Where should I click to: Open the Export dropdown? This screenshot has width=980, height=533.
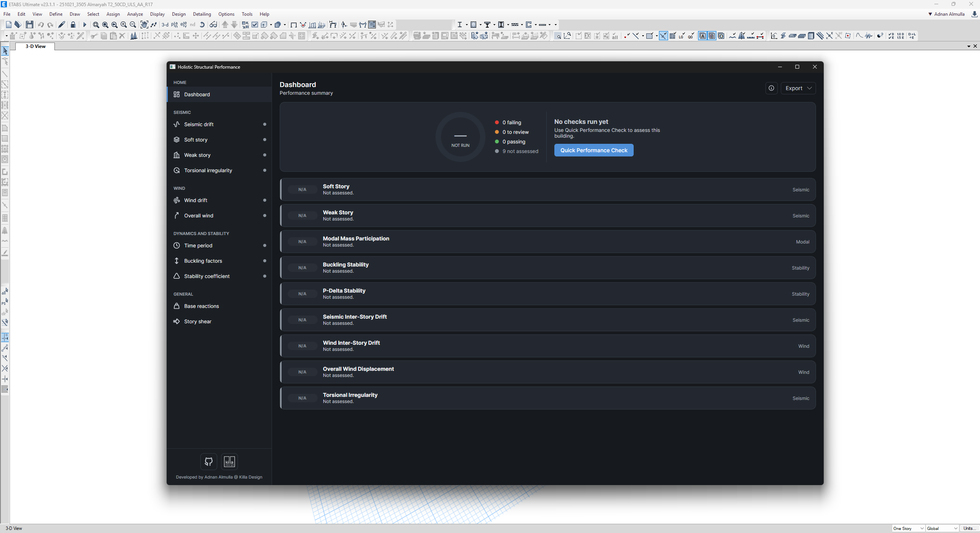point(798,88)
